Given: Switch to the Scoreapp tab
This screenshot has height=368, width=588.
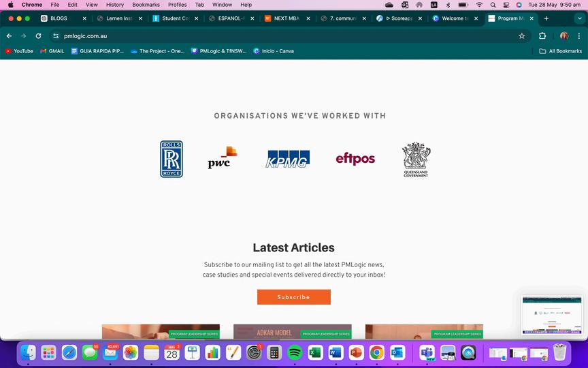Looking at the screenshot, I should coord(398,18).
